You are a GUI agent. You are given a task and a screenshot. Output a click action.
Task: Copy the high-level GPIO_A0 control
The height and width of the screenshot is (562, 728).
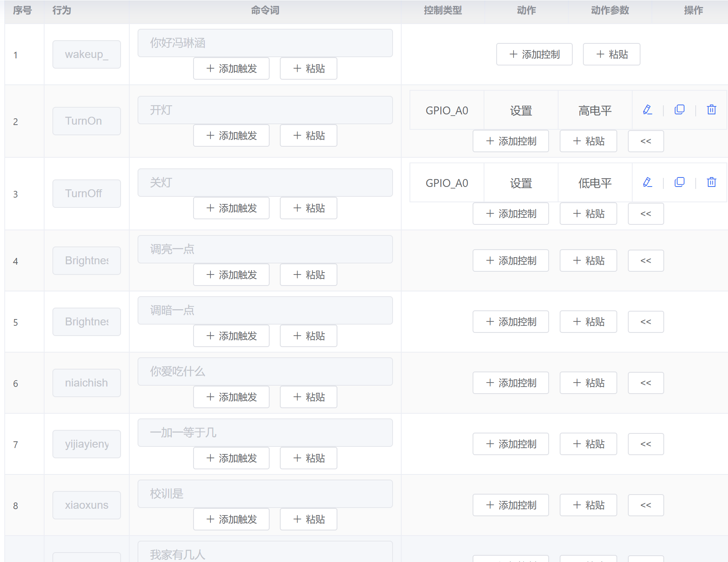click(679, 109)
